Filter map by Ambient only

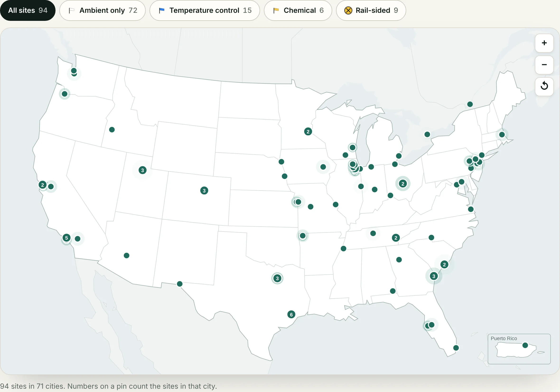103,10
